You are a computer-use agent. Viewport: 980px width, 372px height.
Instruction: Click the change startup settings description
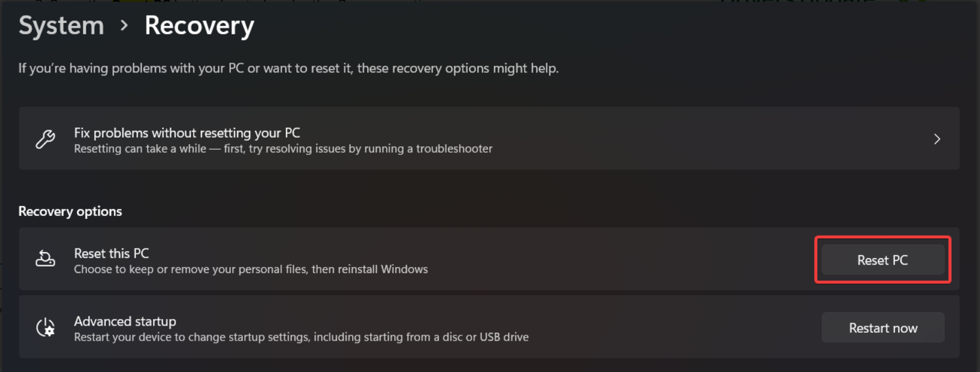[x=301, y=337]
